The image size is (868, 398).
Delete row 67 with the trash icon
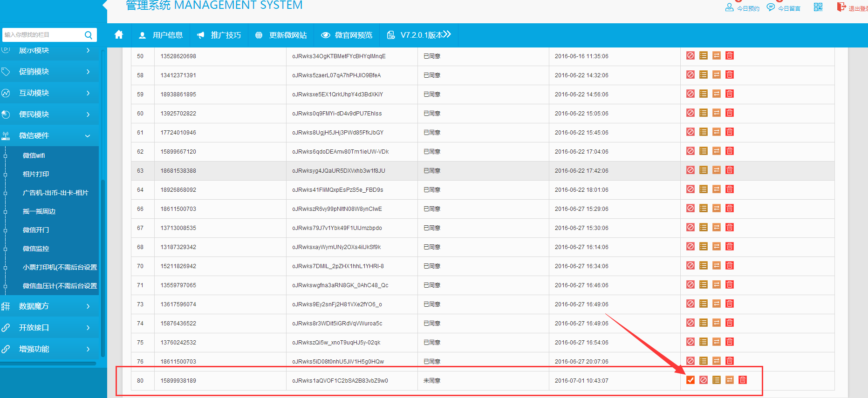click(x=730, y=227)
